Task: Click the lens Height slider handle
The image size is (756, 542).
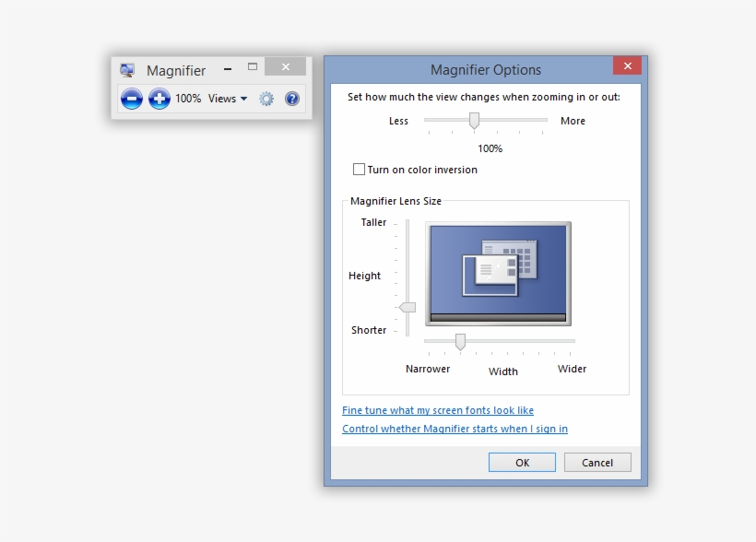Action: click(x=405, y=307)
